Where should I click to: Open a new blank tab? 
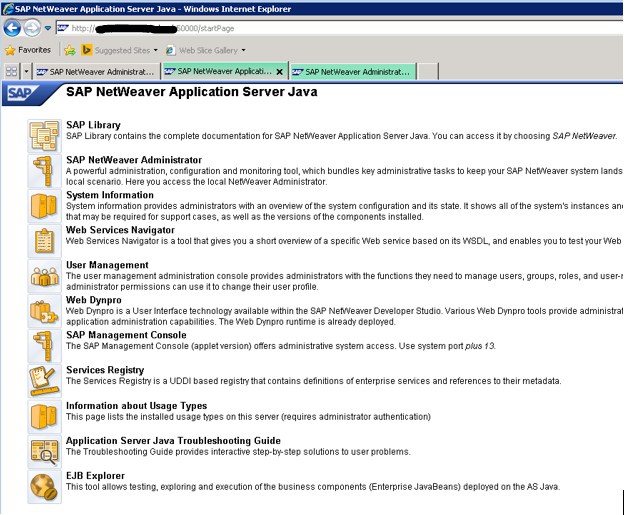[428, 72]
